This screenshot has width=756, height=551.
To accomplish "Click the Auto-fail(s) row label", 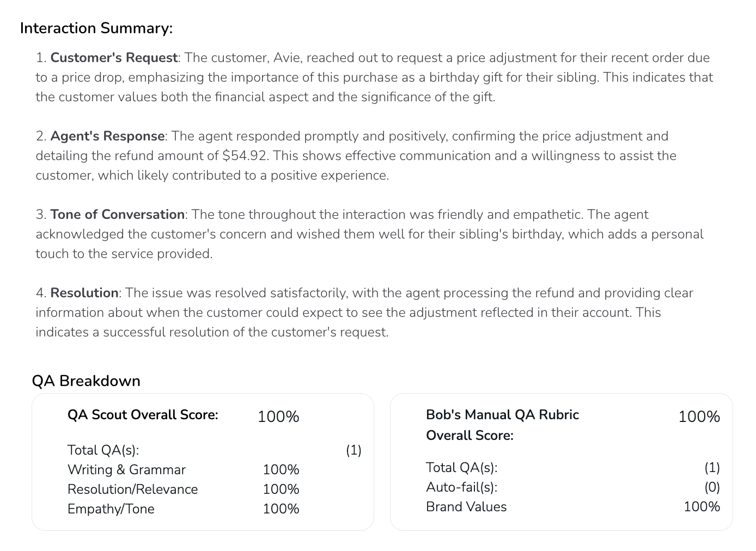I will (x=461, y=487).
